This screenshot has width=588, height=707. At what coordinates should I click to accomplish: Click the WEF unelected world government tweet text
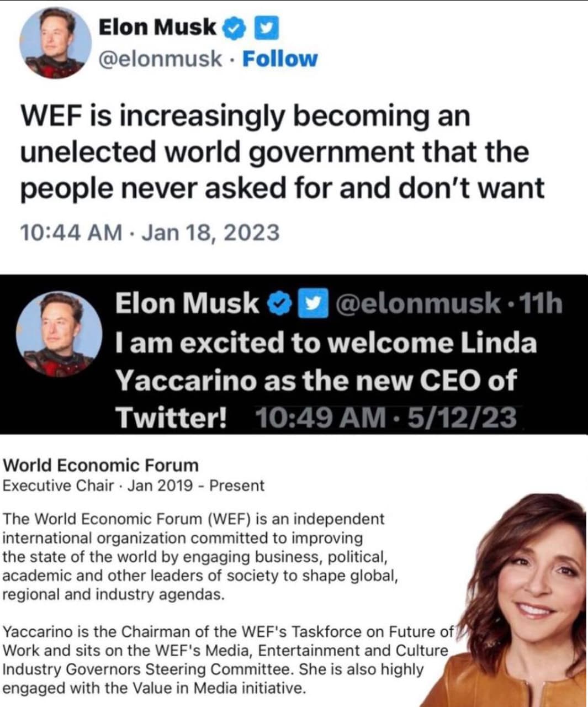pos(282,152)
